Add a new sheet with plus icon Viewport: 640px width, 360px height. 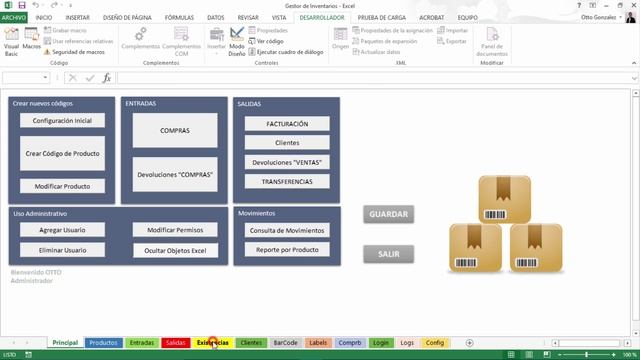tap(469, 343)
